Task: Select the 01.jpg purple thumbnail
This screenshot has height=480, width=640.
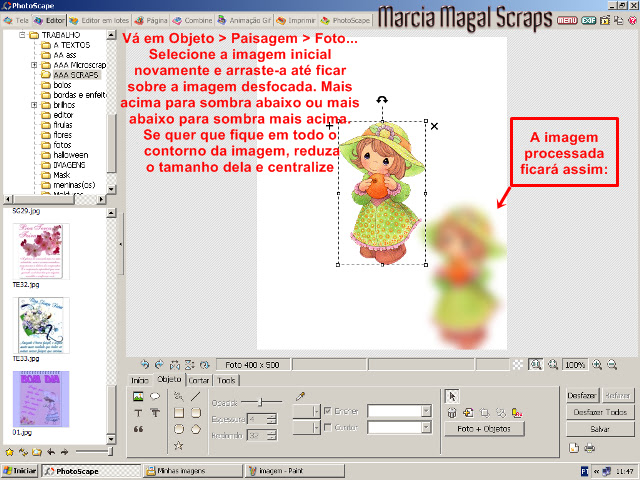Action: coord(41,399)
